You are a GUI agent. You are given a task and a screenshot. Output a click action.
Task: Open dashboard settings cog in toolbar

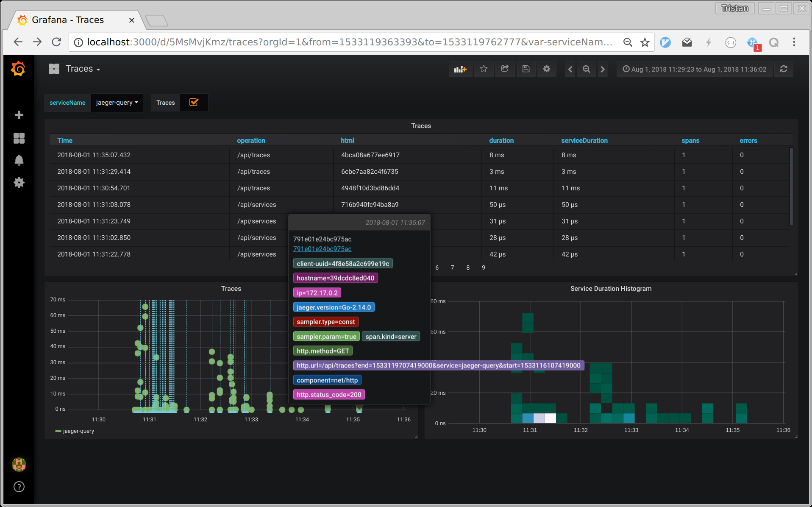(x=547, y=69)
